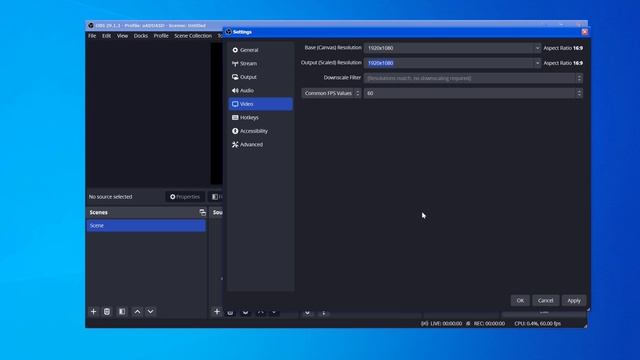Click the Audio speaker icon
This screenshot has height=360, width=640.
click(x=235, y=90)
